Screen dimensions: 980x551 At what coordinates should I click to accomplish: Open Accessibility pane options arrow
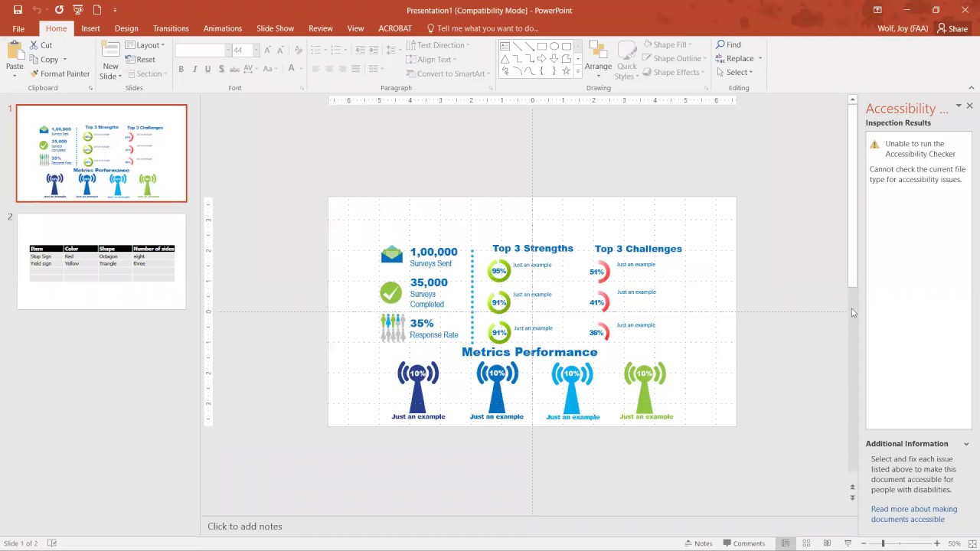(x=959, y=106)
